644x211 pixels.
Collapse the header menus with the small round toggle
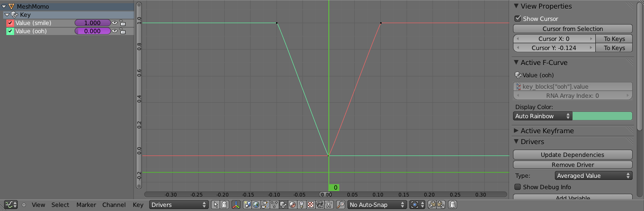24,205
